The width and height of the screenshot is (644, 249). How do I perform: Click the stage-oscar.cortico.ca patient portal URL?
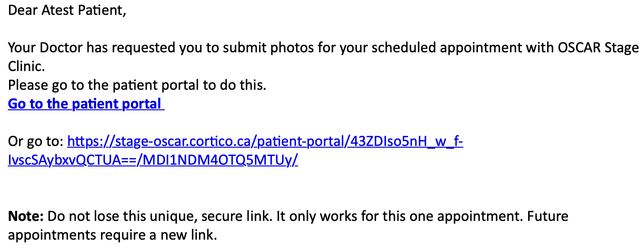(x=265, y=141)
